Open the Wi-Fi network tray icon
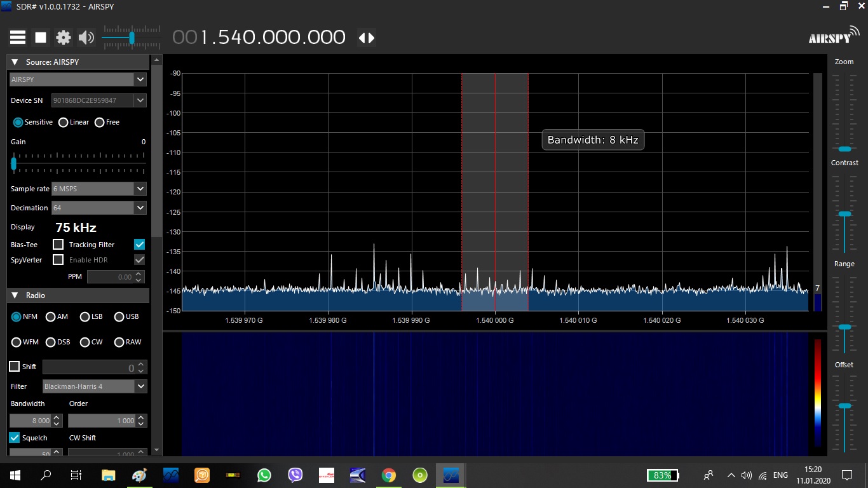The image size is (868, 488). pyautogui.click(x=763, y=475)
